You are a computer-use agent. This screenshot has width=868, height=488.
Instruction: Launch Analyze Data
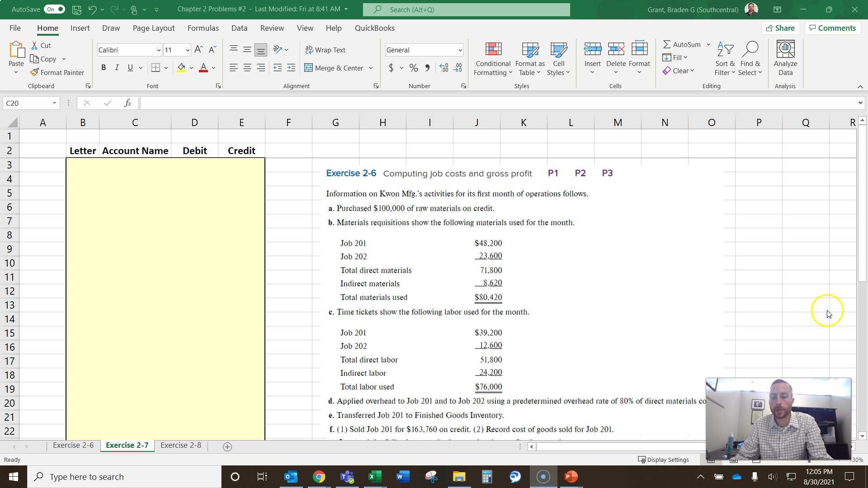785,59
